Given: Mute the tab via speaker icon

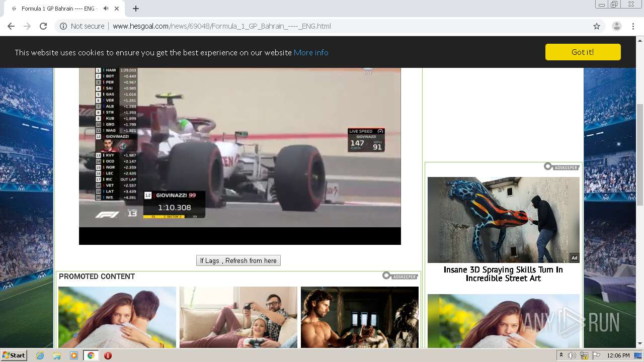Looking at the screenshot, I should tap(106, 9).
